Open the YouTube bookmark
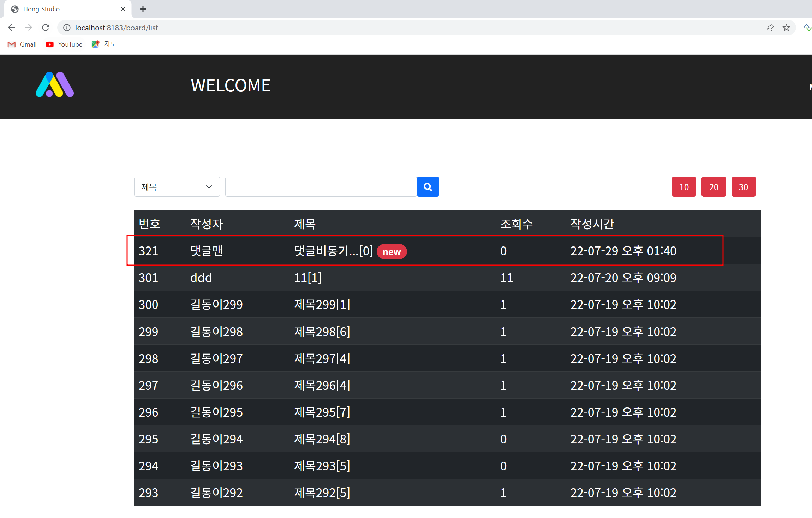The image size is (812, 518). [x=64, y=44]
